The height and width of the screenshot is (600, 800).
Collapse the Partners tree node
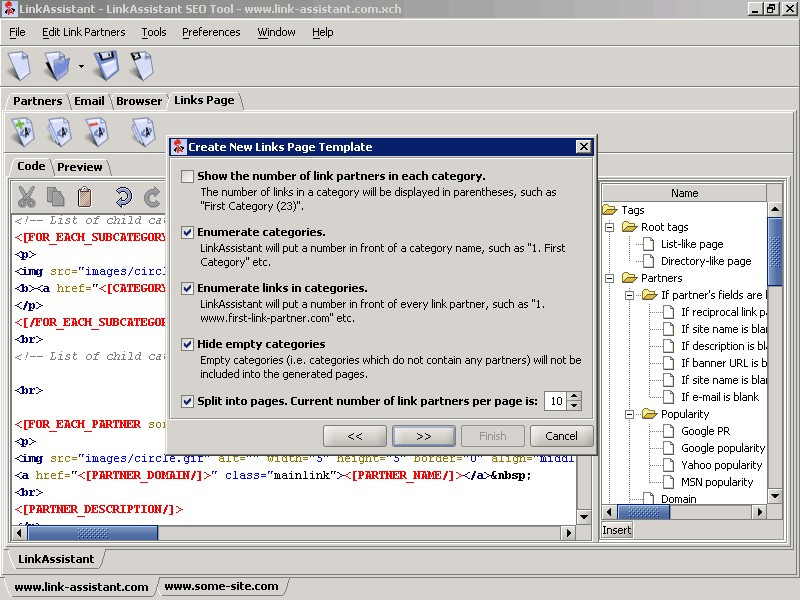point(609,278)
